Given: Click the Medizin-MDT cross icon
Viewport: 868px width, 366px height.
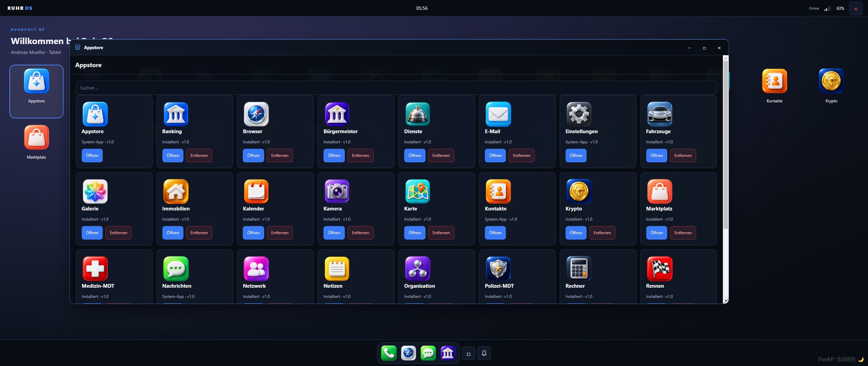Looking at the screenshot, I should point(95,269).
